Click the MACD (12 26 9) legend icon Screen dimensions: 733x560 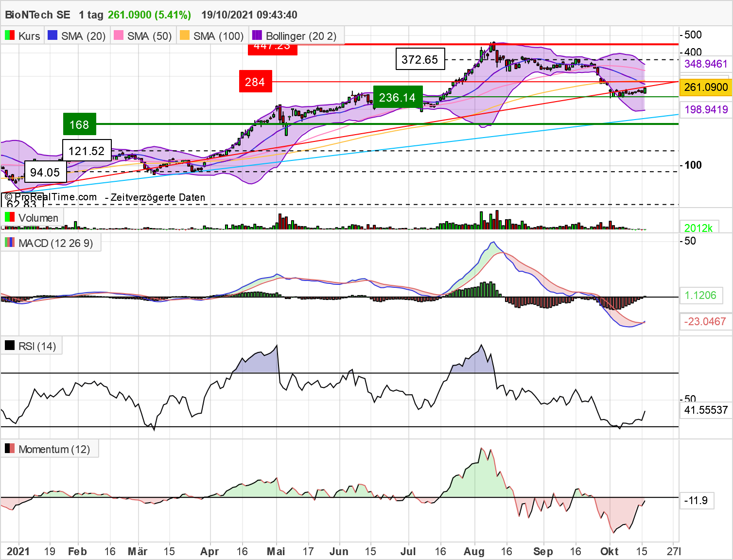click(x=9, y=243)
